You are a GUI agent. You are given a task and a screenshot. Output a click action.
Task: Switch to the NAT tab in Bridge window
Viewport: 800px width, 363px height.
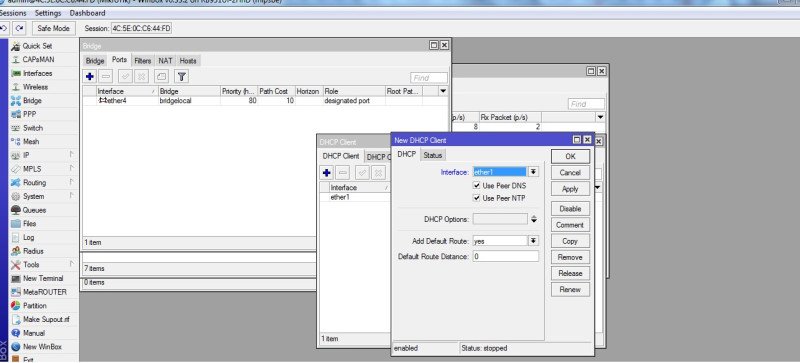165,61
